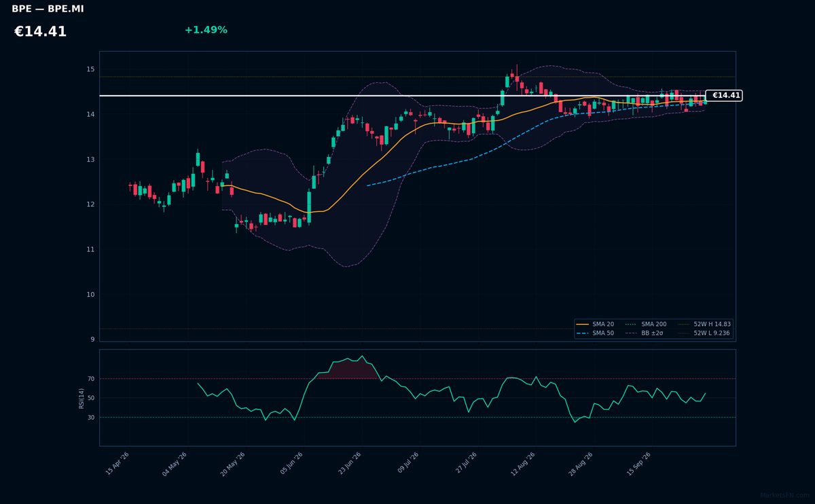Click the 09 Jul '26 date label
The image size is (815, 504).
point(408,464)
